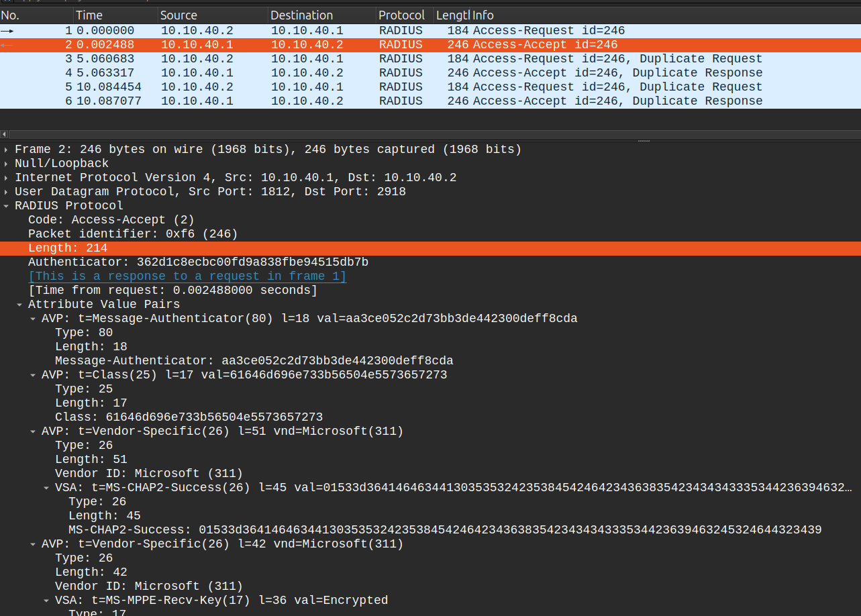861x616 pixels.
Task: Collapse the Message-Authenticator AVP entry
Action: 33,319
